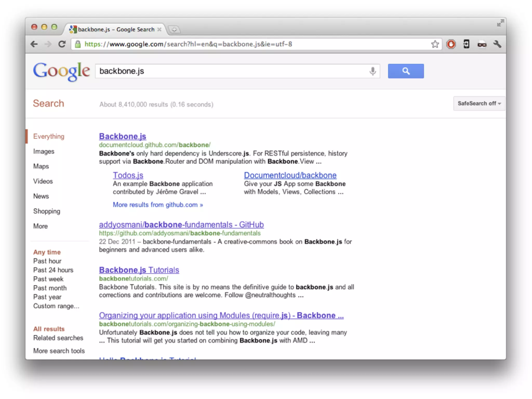Image resolution: width=532 pixels, height=399 pixels.
Task: Click the green HTTPS lock icon
Action: tap(78, 44)
